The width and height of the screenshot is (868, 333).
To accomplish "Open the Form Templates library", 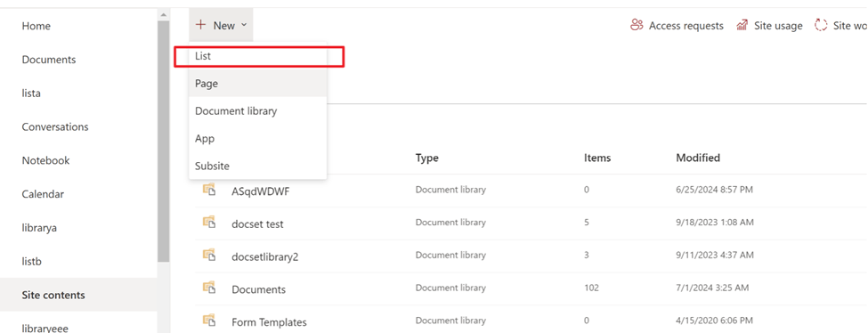I will (x=269, y=322).
